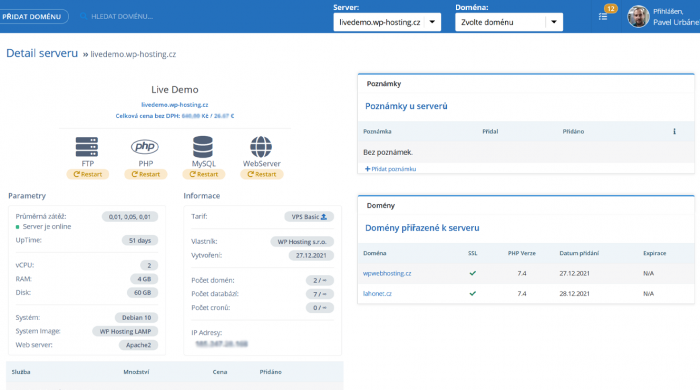Click the Doména column header
This screenshot has height=390, width=700.
375,253
